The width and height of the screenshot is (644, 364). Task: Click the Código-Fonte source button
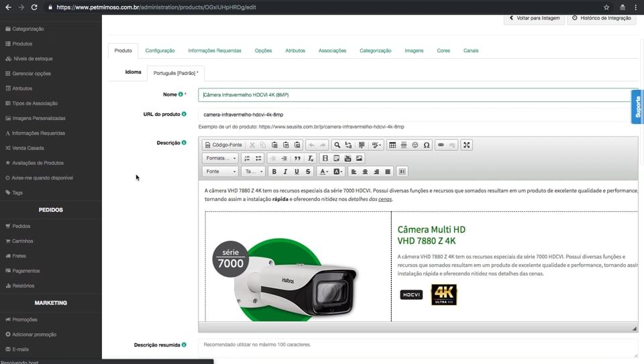[223, 145]
